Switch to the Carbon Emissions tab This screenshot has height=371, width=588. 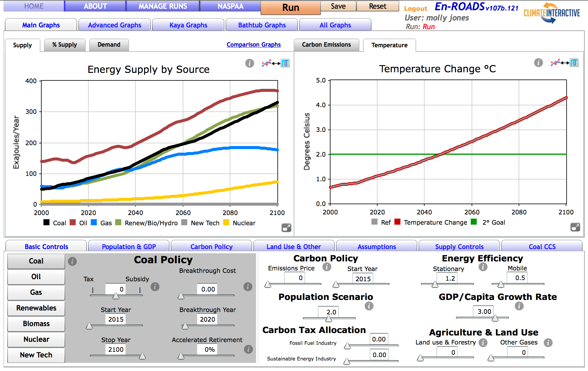click(327, 45)
